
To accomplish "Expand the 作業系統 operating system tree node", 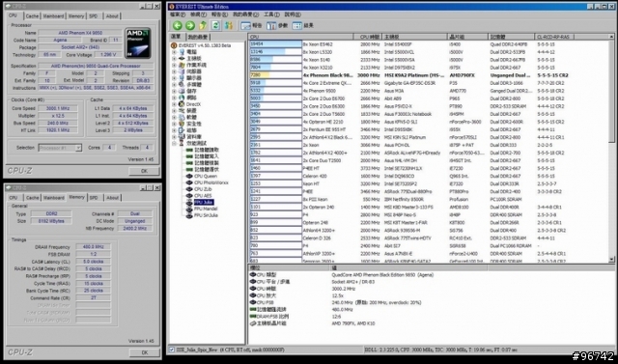I will coord(174,65).
